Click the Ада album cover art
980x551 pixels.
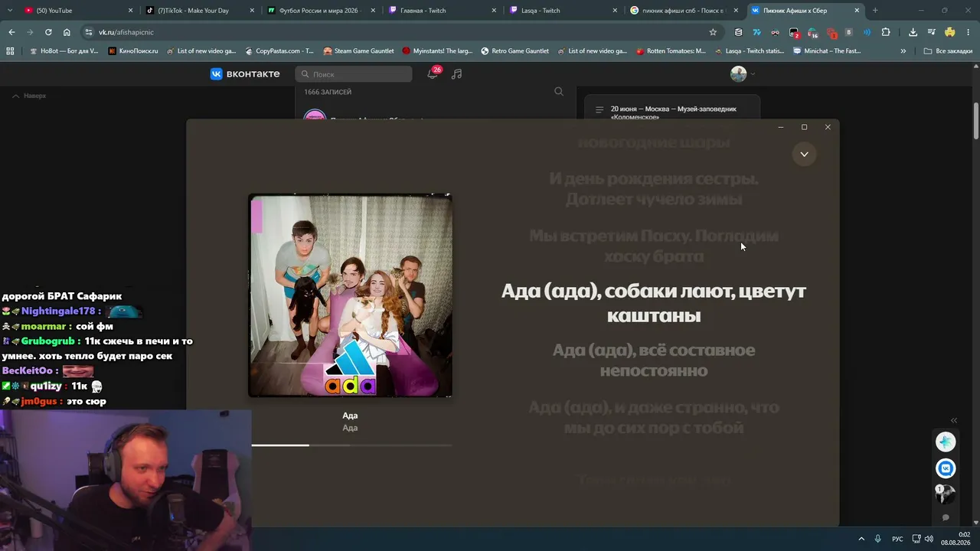coord(350,295)
